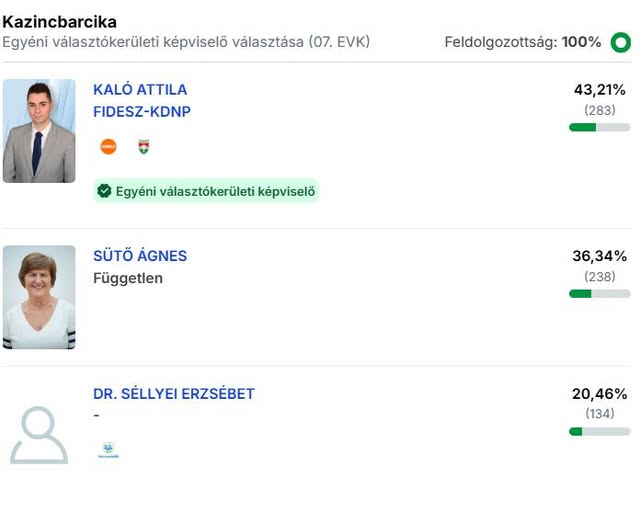Image resolution: width=640 pixels, height=523 pixels.
Task: Click the 'Feldolgozottság: 100%' label
Action: (523, 42)
